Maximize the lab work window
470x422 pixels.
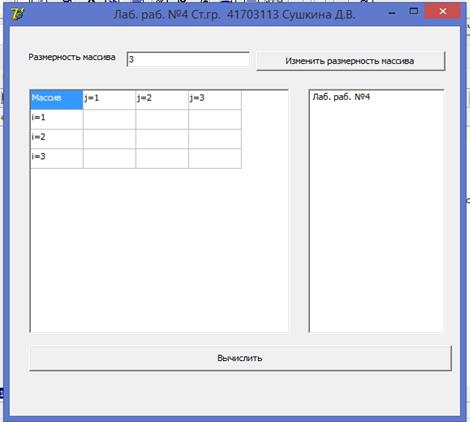point(413,12)
